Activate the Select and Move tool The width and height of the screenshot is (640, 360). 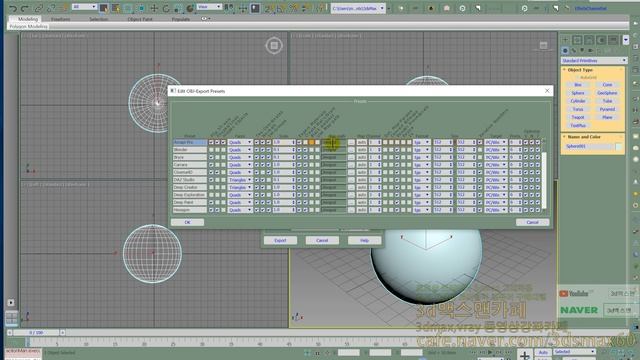click(x=154, y=8)
